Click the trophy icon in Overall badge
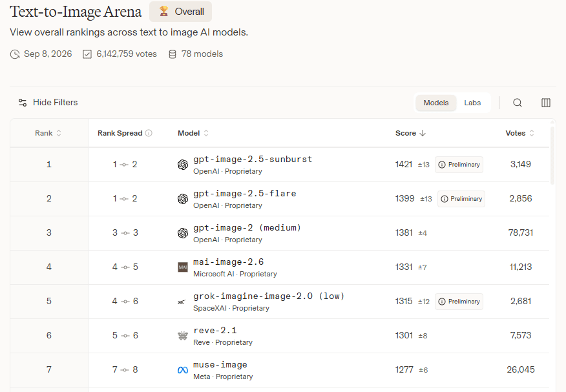Screen dimensions: 566x392 point(164,12)
